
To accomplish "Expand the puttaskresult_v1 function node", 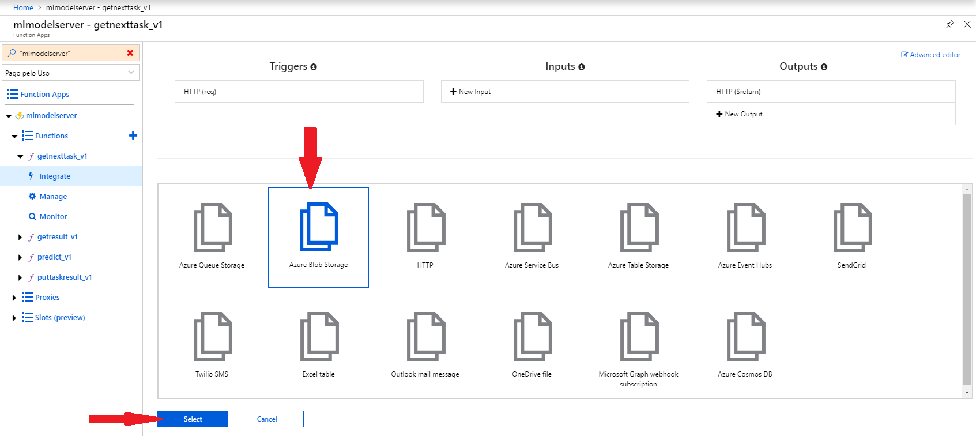I will pyautogui.click(x=20, y=277).
